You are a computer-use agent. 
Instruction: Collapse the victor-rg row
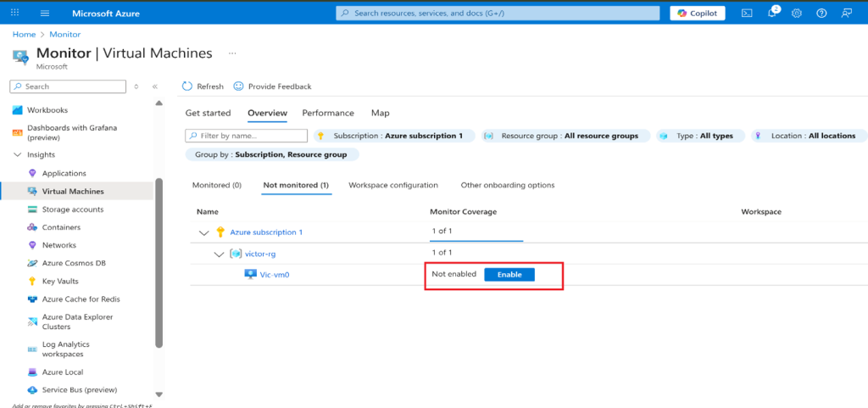click(x=218, y=254)
